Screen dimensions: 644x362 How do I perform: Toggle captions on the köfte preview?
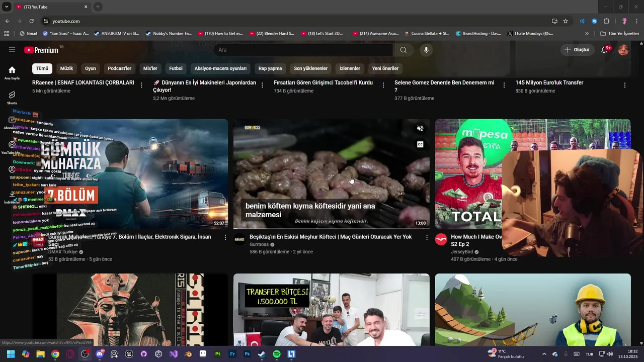[x=420, y=145]
